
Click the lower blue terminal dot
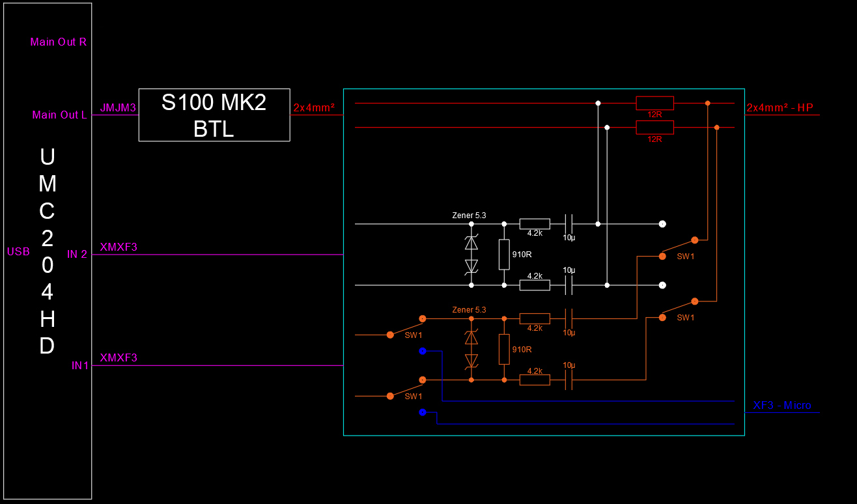pos(423,412)
